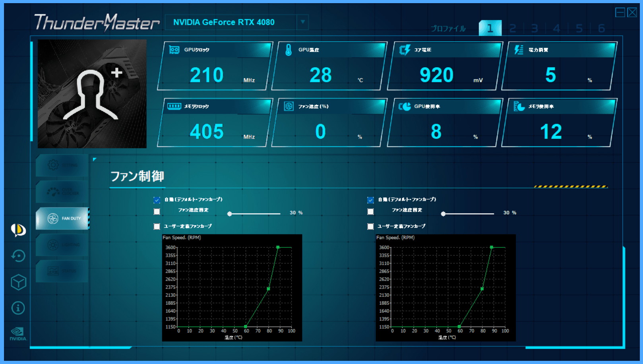Enable the right fan user-defined curve checkbox

[x=370, y=227]
